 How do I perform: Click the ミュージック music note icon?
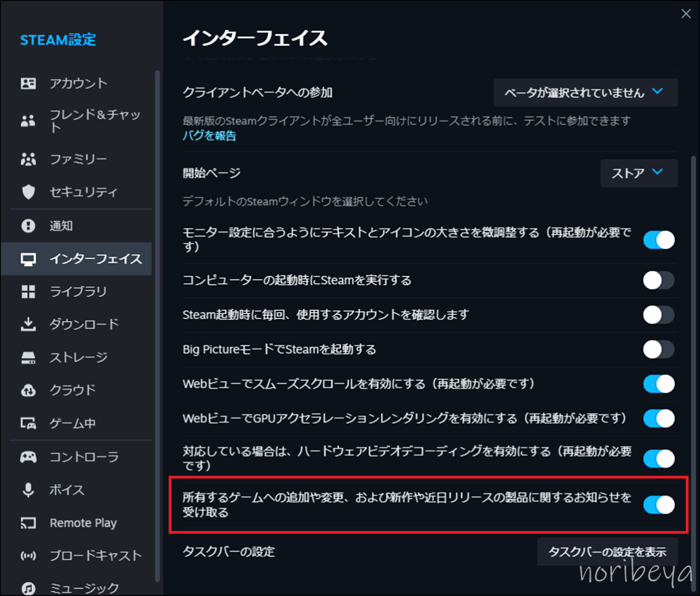pos(28,588)
